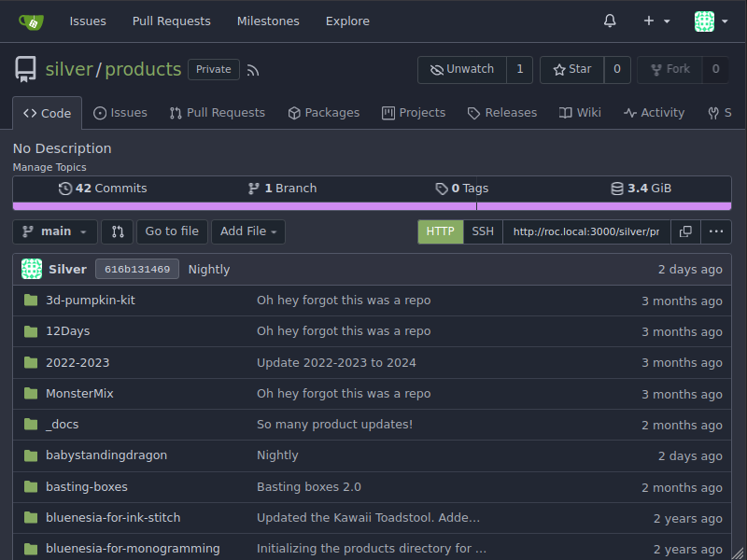Open commit hash 616b131469
Image resolution: width=747 pixels, height=560 pixels.
(137, 269)
